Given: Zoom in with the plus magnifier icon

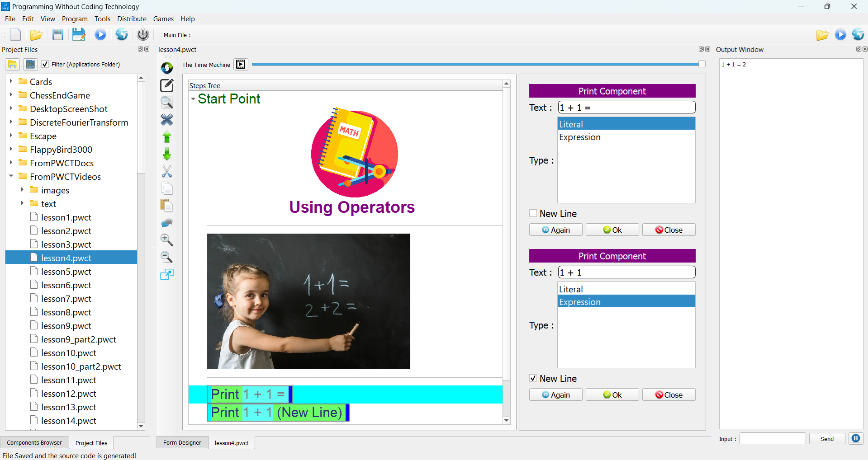Looking at the screenshot, I should [167, 240].
